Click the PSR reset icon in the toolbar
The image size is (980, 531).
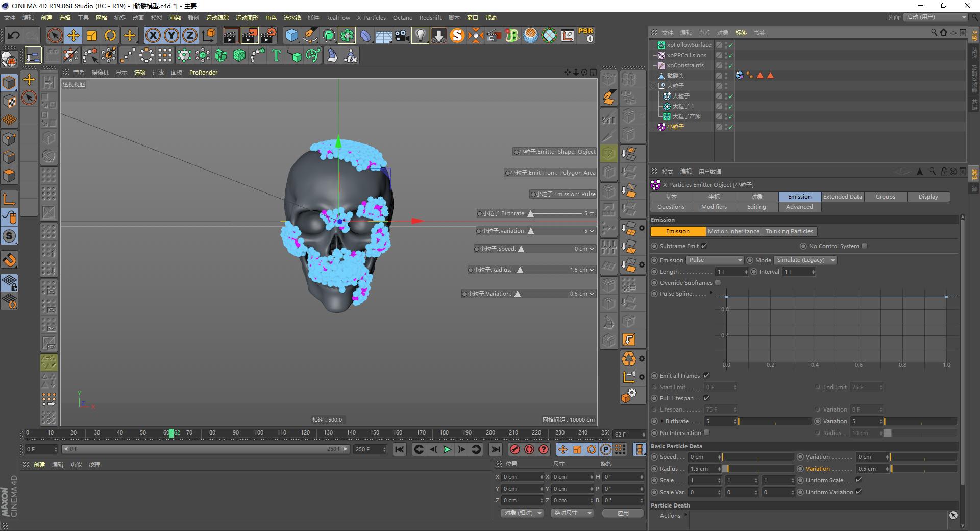[586, 35]
